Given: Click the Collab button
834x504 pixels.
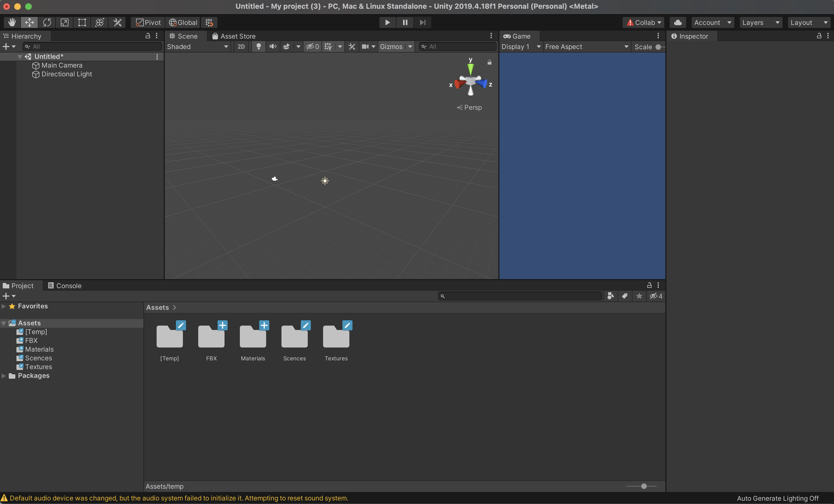Looking at the screenshot, I should click(643, 22).
